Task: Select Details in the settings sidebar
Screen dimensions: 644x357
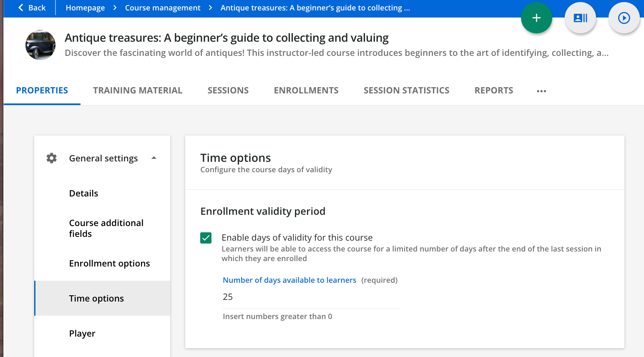Action: (84, 194)
